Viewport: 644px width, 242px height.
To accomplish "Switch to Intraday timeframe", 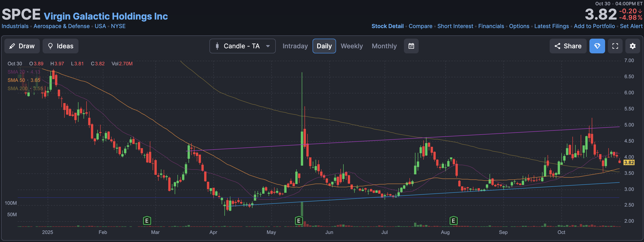I will tap(295, 46).
